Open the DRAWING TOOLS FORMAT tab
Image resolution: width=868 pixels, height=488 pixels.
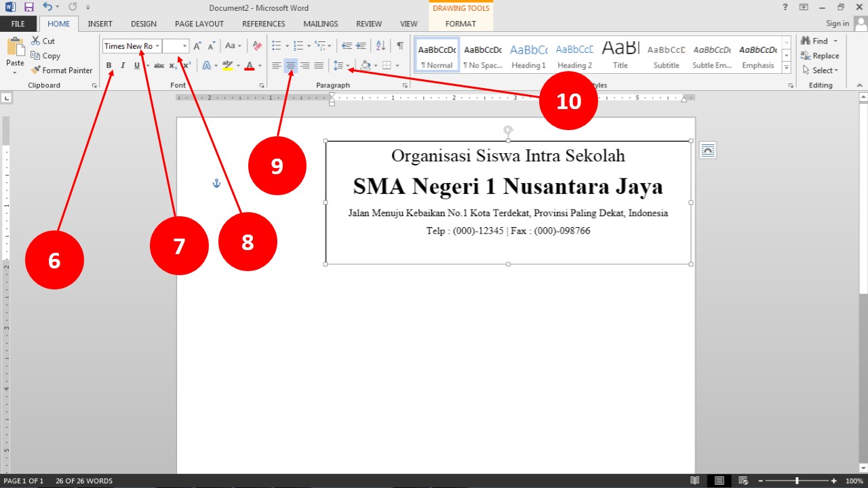pos(460,23)
